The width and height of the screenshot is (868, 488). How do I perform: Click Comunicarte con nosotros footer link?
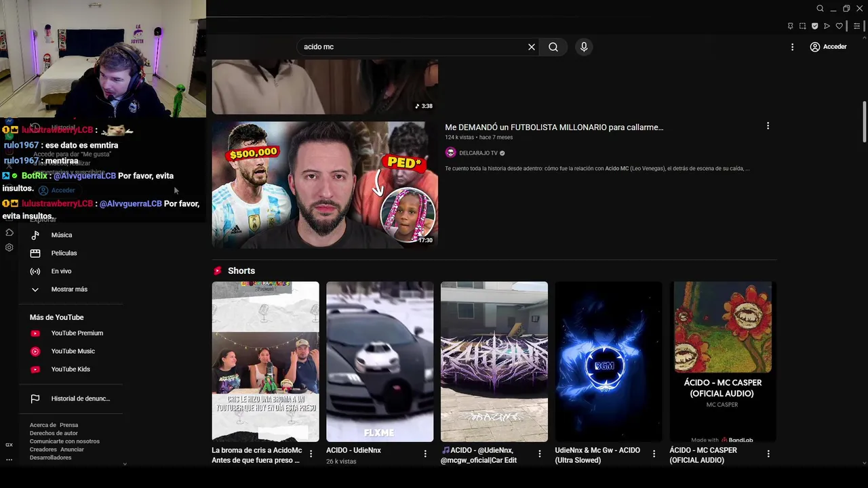point(64,441)
